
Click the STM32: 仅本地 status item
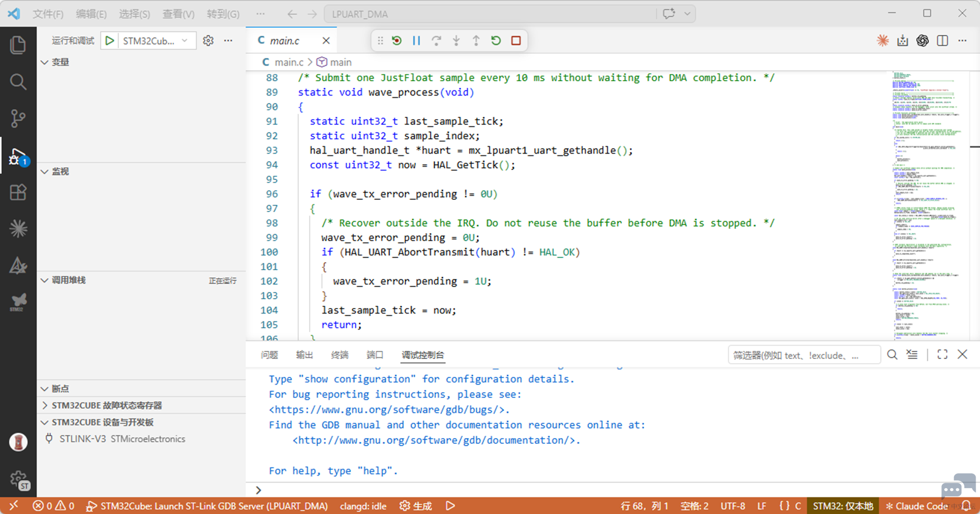coord(843,506)
